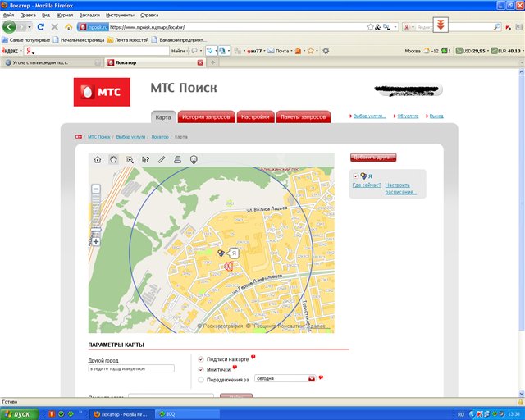
Task: Click the 'МТС Поиск' breadcrumb link
Action: click(98, 137)
